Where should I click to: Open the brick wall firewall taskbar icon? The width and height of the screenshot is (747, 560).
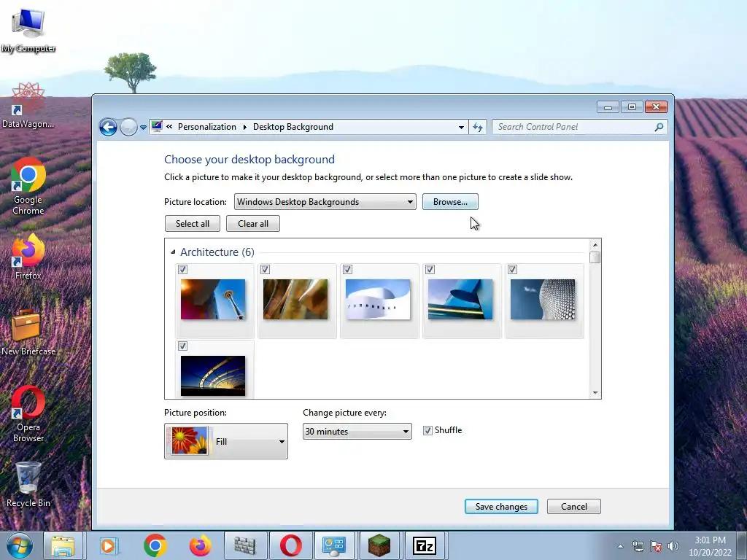(245, 545)
